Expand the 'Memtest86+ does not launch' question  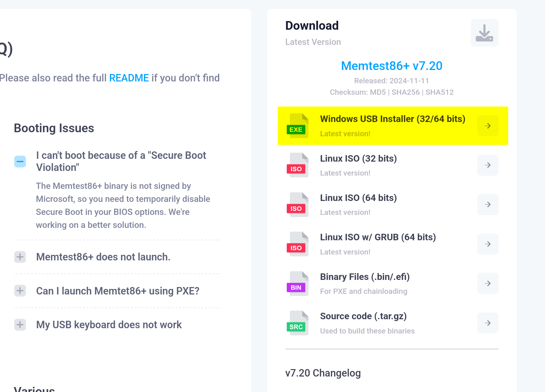point(20,257)
